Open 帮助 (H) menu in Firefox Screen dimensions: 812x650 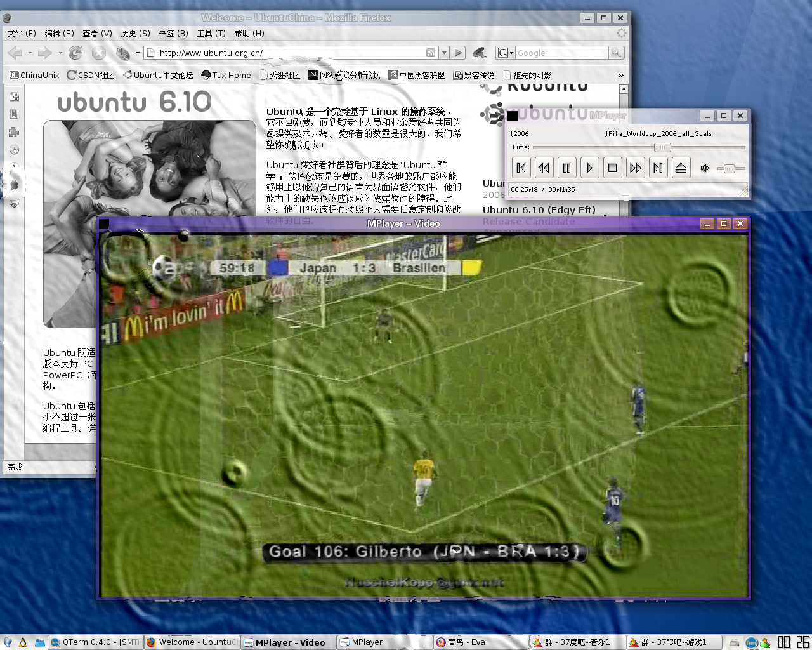pos(249,34)
